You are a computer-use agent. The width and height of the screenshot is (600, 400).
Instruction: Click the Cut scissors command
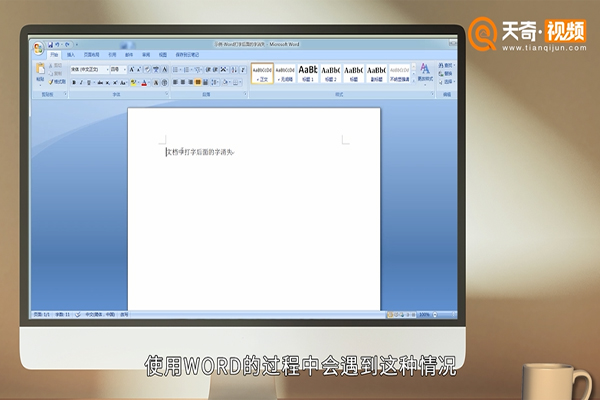(x=55, y=65)
